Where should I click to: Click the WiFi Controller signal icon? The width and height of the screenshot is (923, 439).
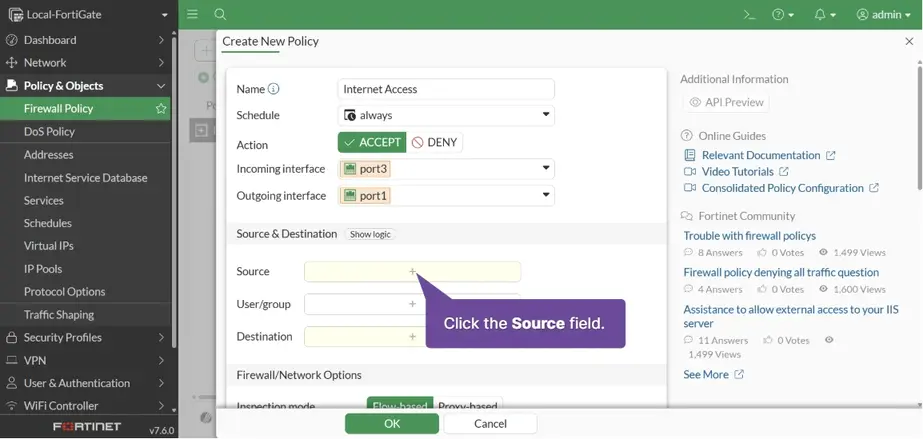point(11,406)
